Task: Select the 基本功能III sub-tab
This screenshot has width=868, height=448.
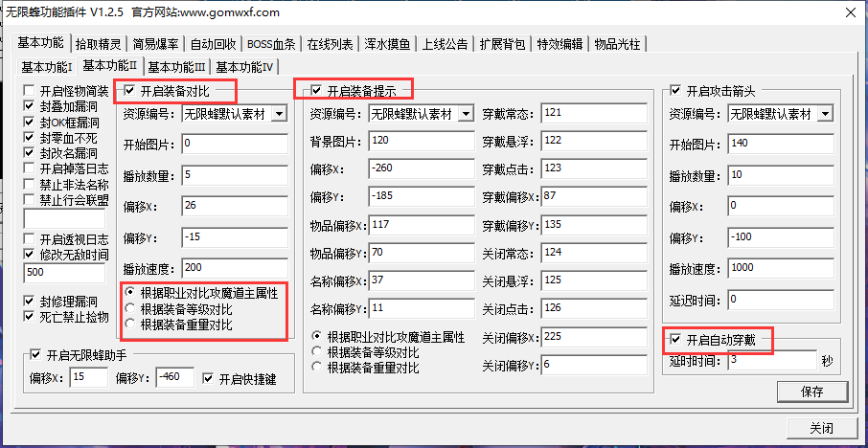Action: 176,67
